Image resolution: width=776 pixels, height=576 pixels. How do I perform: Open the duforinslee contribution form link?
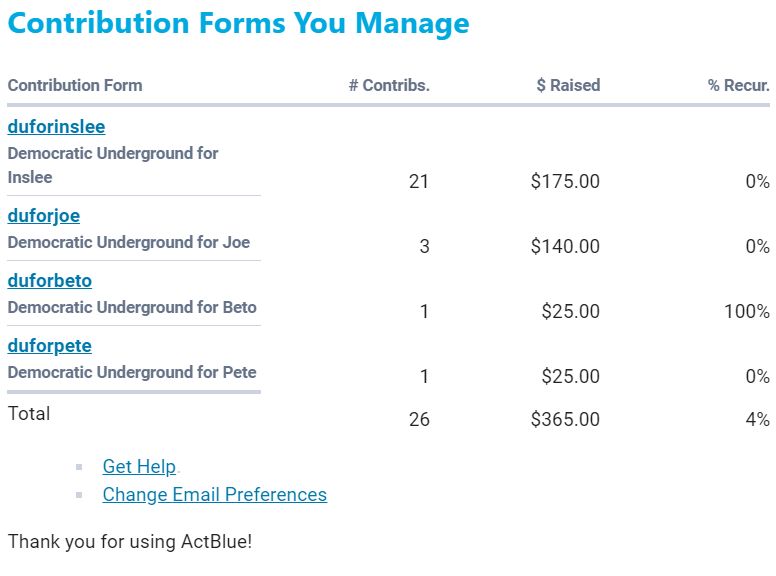(x=56, y=127)
